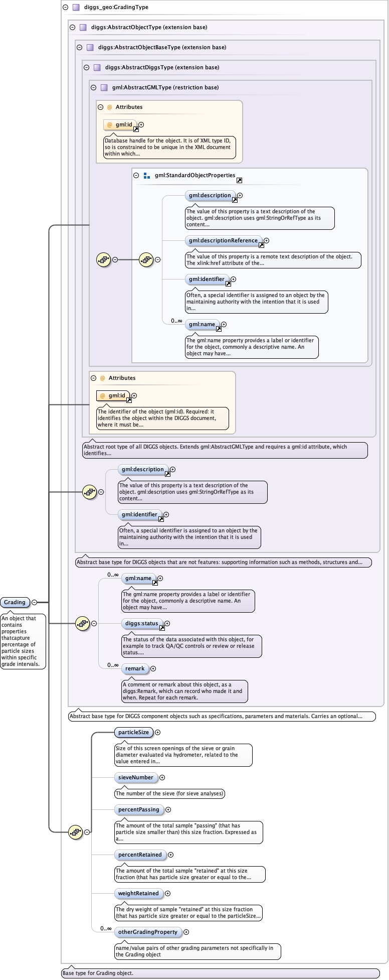Select the weightRetained element
Viewport: 389px width, 980px height.
click(x=139, y=894)
